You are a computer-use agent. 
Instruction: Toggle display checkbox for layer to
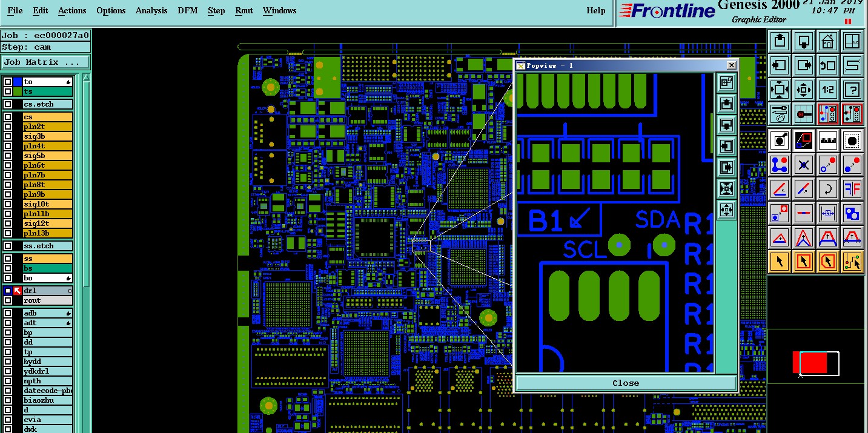(x=8, y=82)
